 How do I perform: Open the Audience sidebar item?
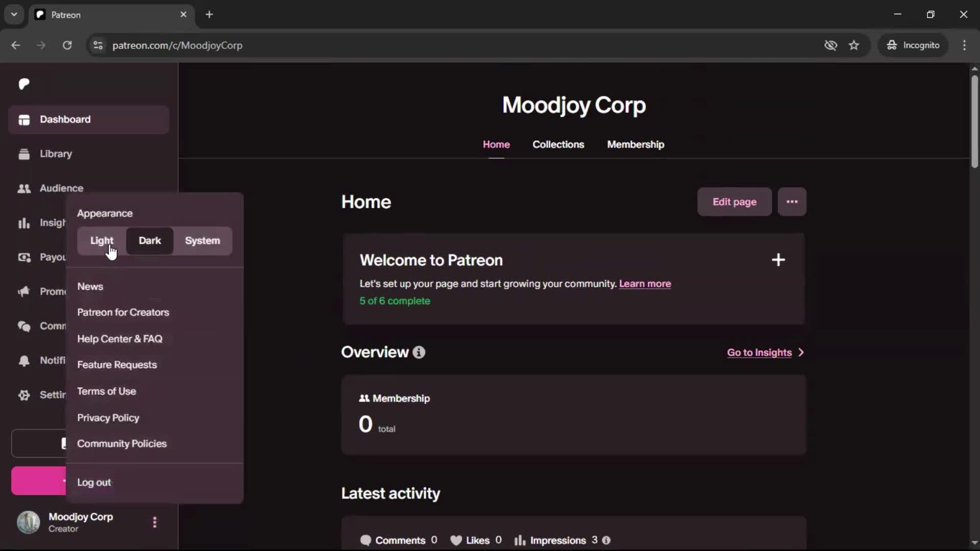(x=88, y=188)
